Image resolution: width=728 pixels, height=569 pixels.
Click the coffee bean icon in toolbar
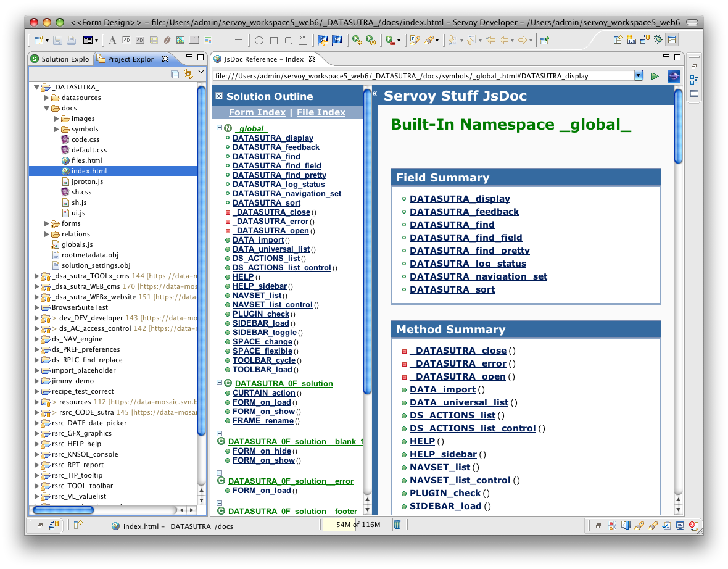(x=167, y=40)
